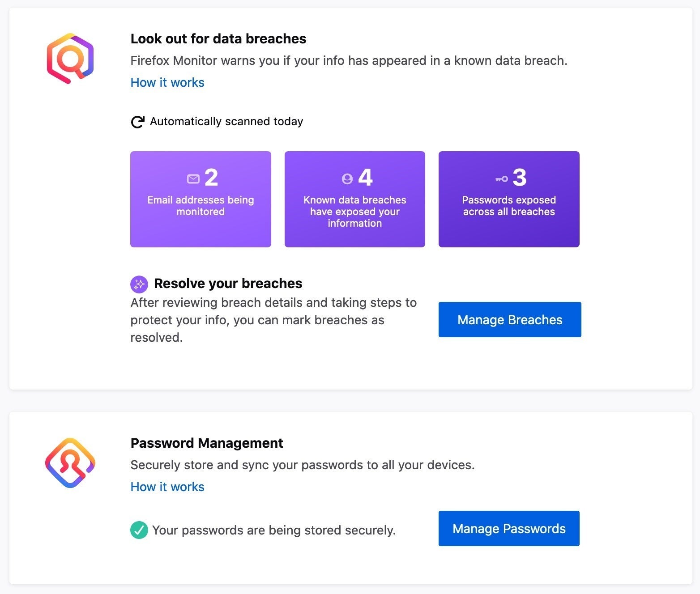Click the Look out for data breaches heading
Image resolution: width=700 pixels, height=594 pixels.
(x=218, y=39)
